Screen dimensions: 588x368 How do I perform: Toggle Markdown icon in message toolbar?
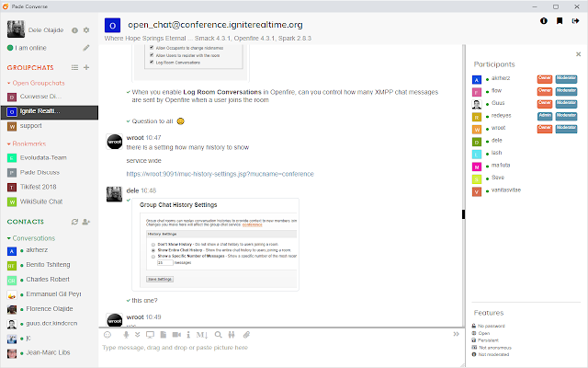pyautogui.click(x=202, y=335)
